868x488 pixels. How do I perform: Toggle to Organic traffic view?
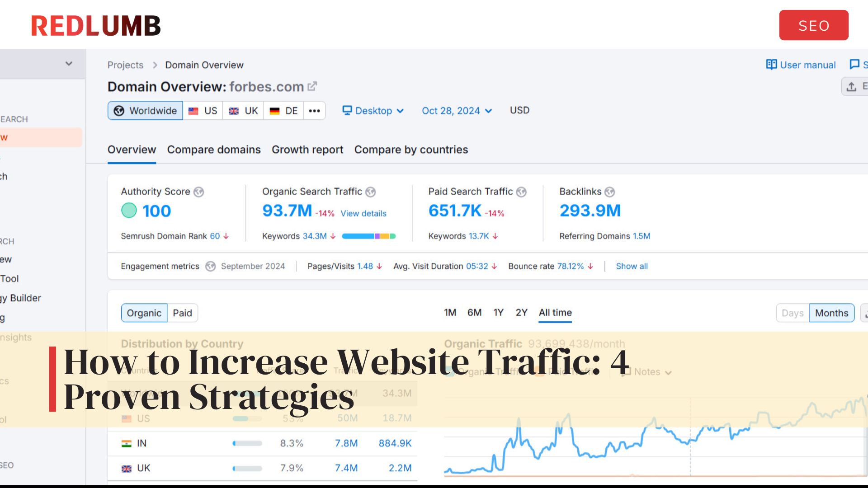pos(143,313)
